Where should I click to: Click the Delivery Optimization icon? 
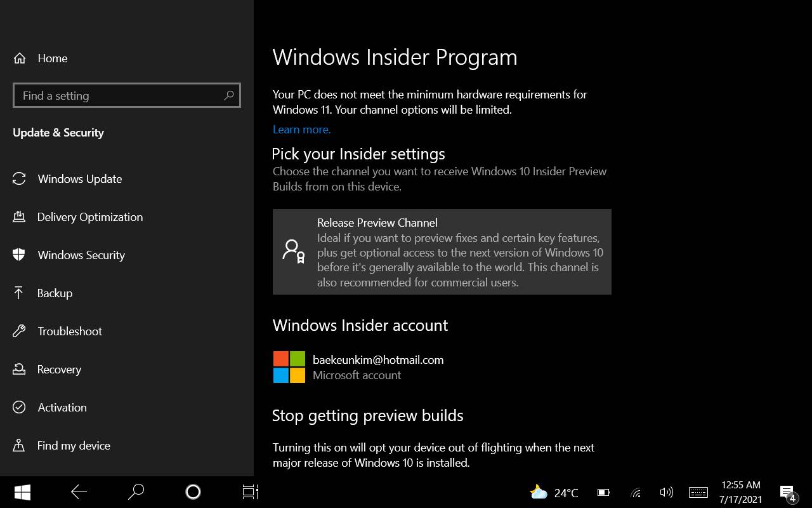pyautogui.click(x=19, y=217)
